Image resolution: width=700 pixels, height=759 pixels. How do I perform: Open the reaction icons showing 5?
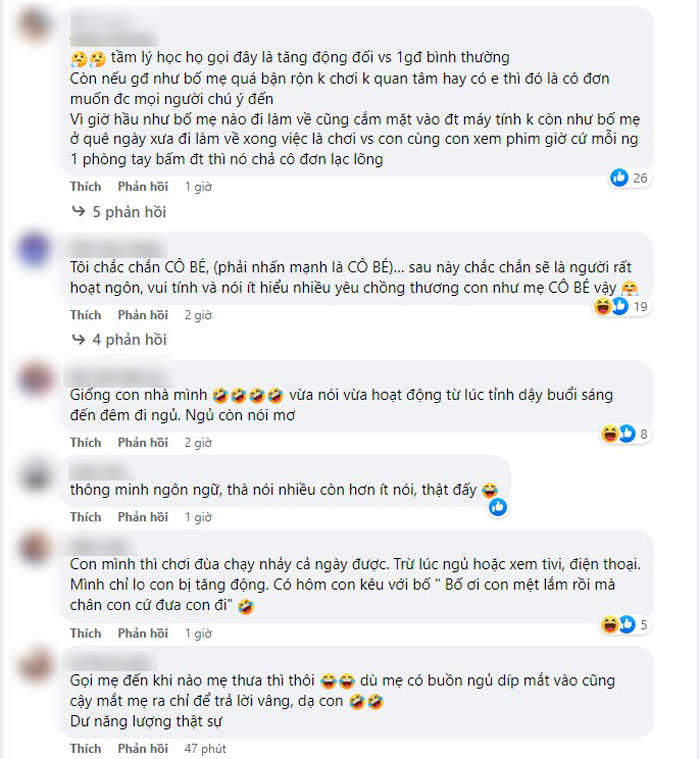624,624
